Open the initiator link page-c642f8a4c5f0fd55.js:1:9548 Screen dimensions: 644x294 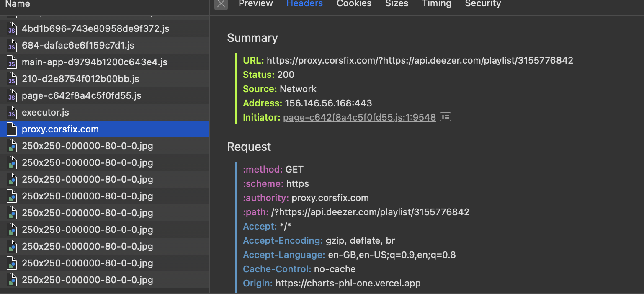click(359, 118)
